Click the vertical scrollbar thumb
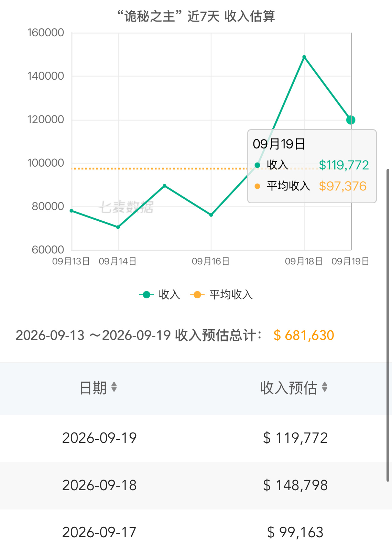Viewport: 392px width, 550px height. [388, 325]
